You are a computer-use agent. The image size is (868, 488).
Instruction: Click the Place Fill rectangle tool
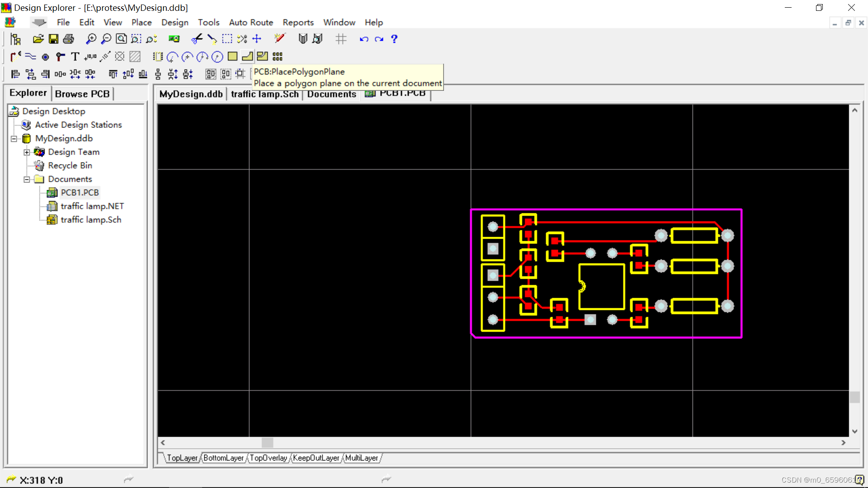pos(232,56)
